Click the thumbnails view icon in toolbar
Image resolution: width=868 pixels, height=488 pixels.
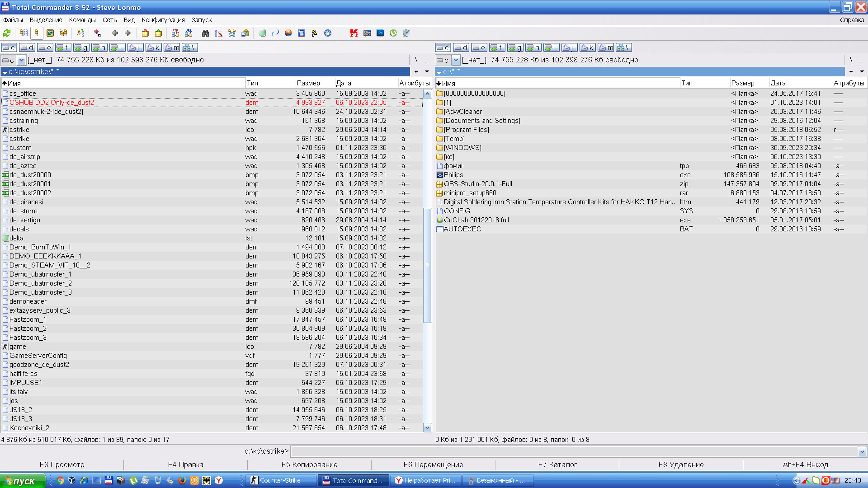click(50, 33)
